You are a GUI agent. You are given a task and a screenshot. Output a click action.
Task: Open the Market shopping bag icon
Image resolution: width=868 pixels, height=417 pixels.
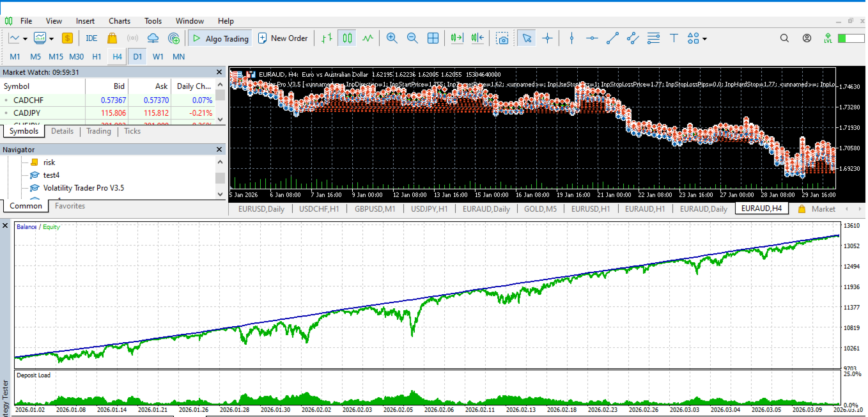[x=112, y=38]
